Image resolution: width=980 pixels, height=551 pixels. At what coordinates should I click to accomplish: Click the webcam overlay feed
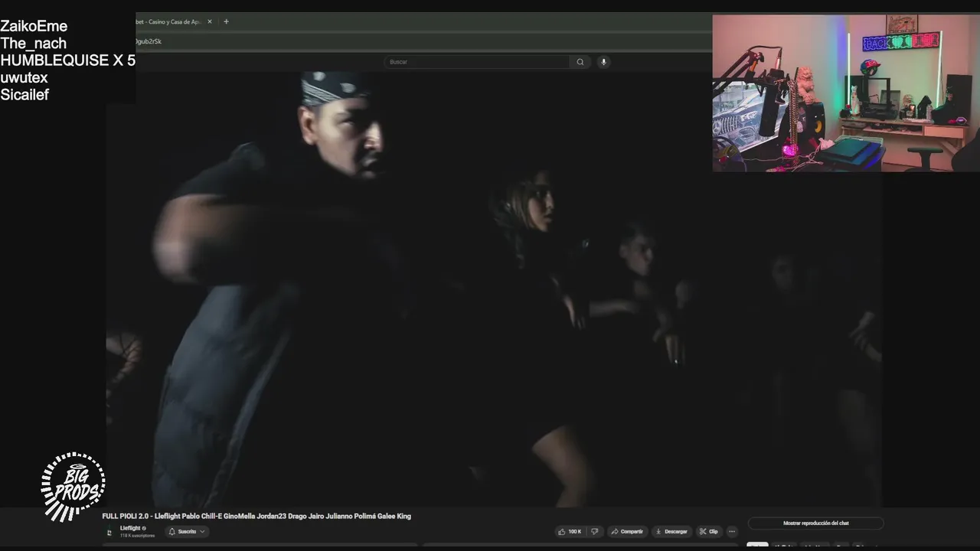[x=846, y=93]
